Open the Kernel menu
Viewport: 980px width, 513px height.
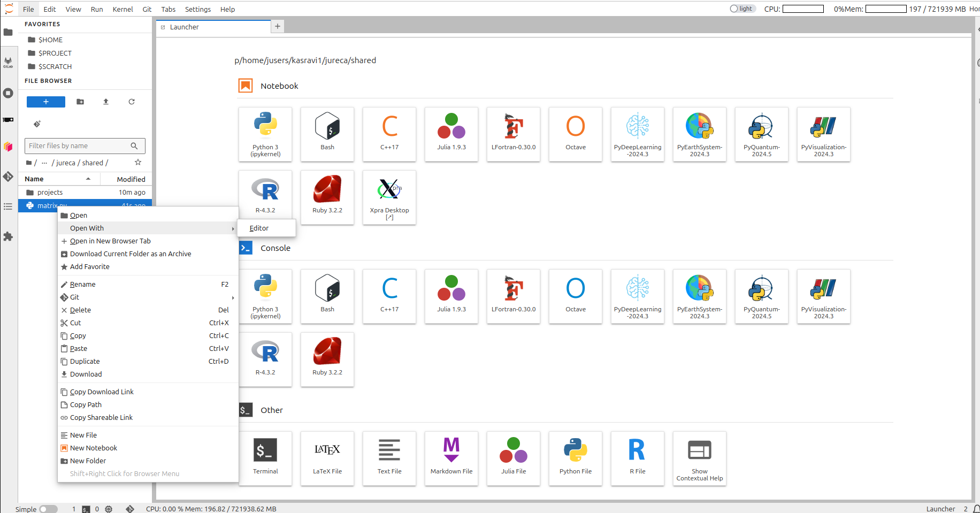coord(122,9)
